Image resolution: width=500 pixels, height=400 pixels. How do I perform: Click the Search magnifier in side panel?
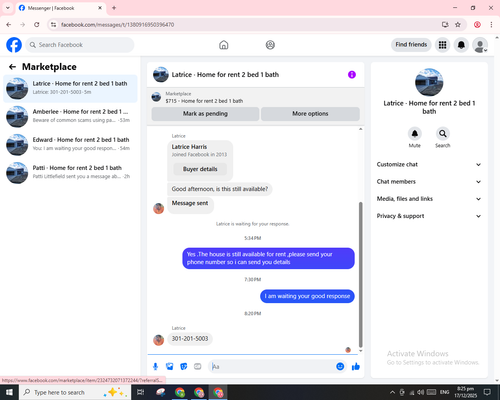443,134
